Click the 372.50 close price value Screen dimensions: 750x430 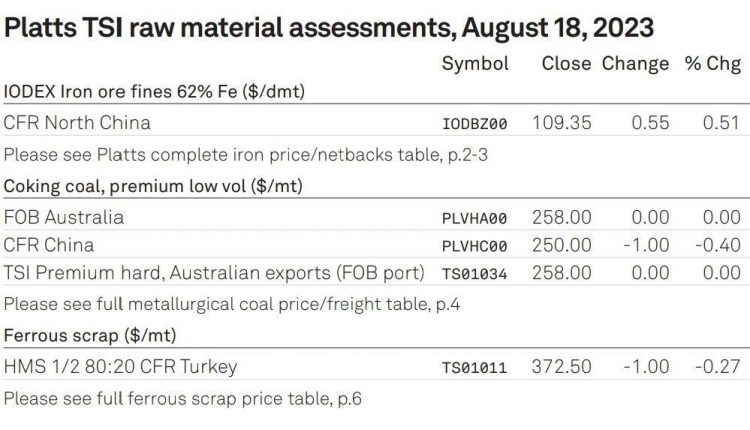tap(562, 367)
